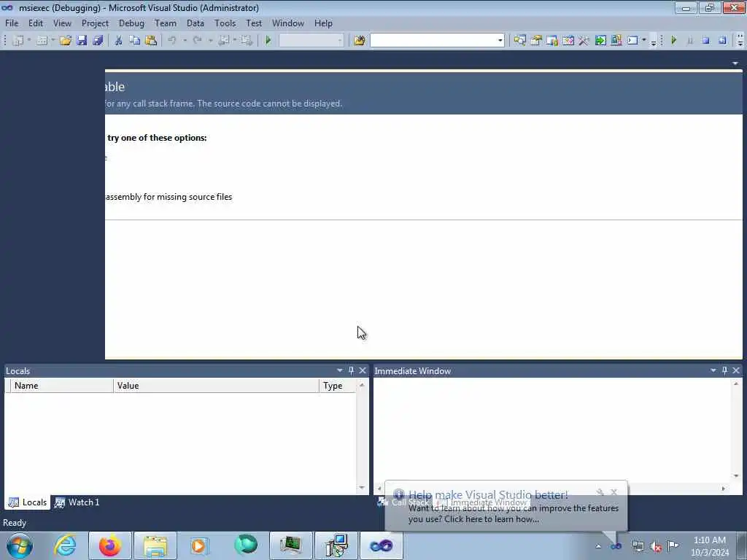747x560 pixels.
Task: Click the Cut scissors icon
Action: (119, 41)
